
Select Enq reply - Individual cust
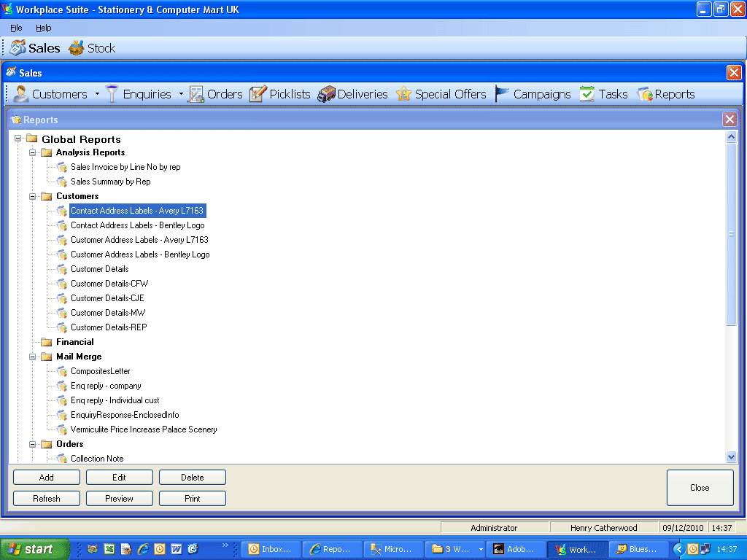(115, 400)
